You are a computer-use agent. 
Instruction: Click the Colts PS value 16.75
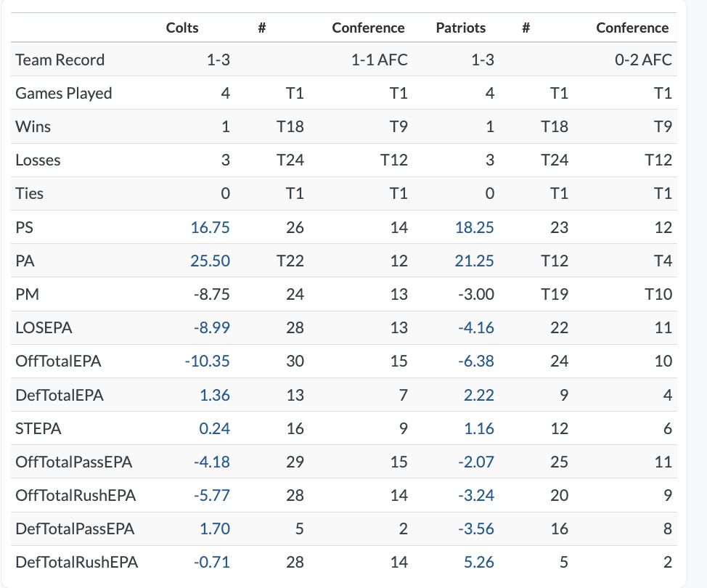coord(211,227)
